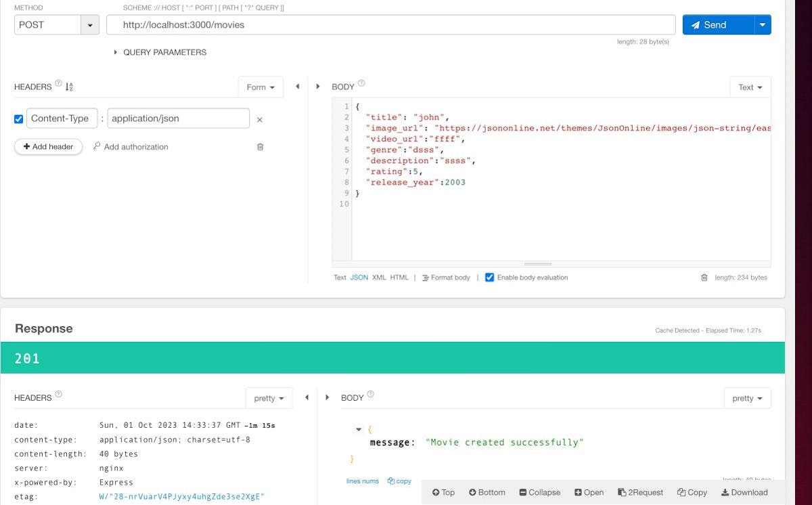The width and height of the screenshot is (812, 505).
Task: Click the trash icon below request body
Action: (704, 278)
